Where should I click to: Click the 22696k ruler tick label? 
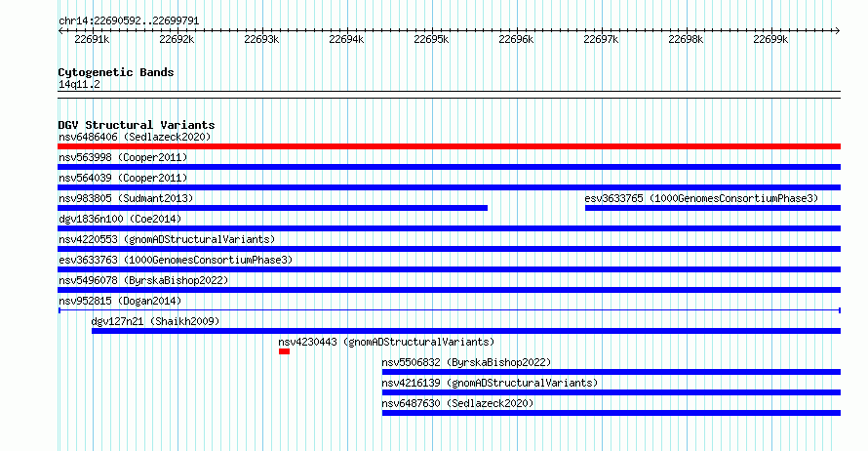click(516, 39)
